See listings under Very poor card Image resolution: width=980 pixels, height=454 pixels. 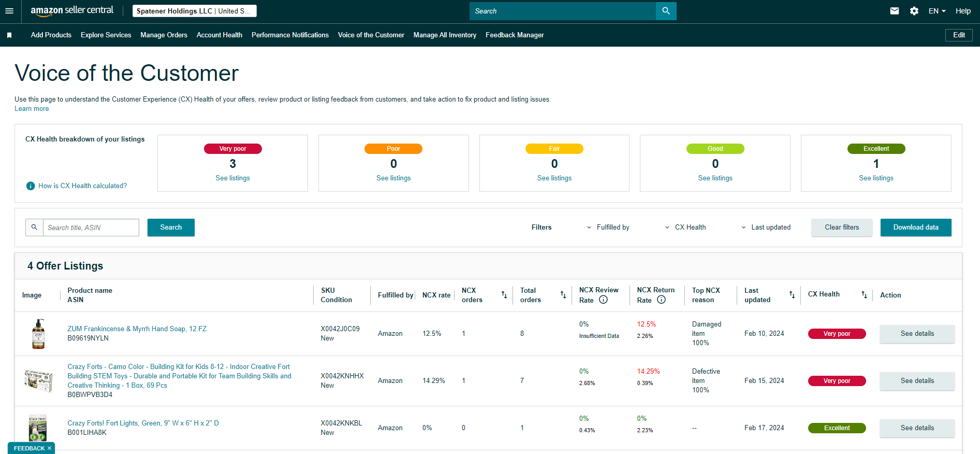(x=233, y=178)
